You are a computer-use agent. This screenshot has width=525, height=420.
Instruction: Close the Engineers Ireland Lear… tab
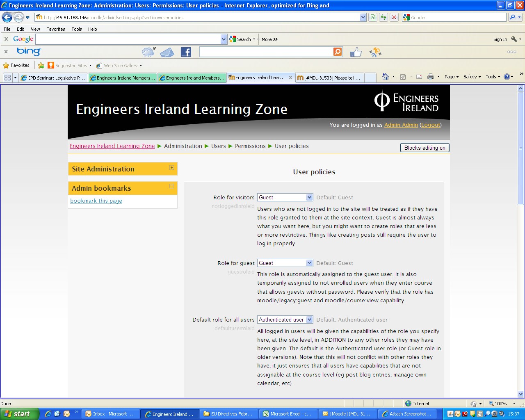(x=290, y=78)
